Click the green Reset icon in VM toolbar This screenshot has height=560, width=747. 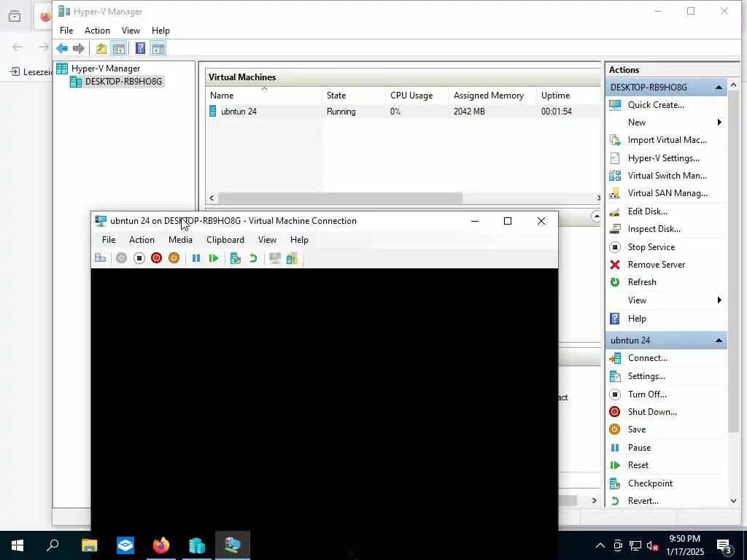214,258
